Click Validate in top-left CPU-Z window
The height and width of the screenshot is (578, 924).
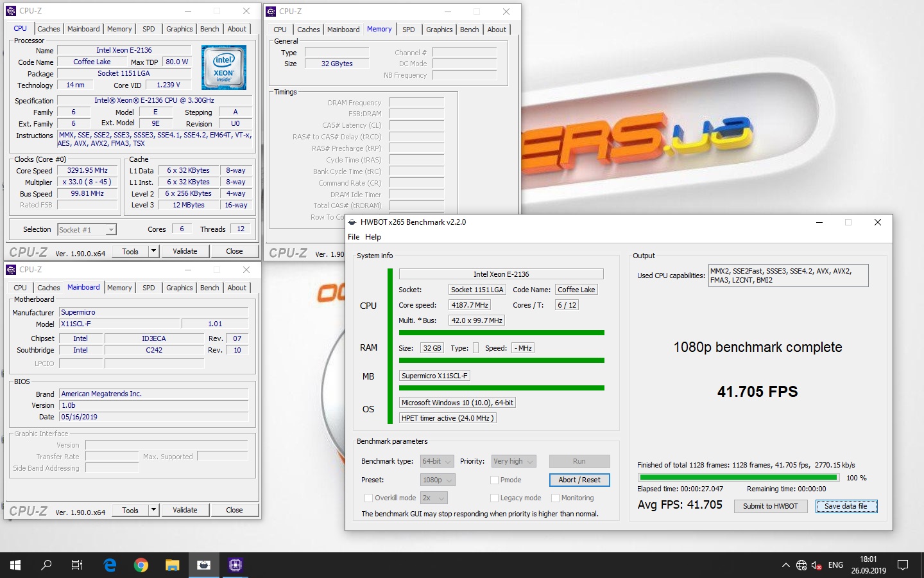pos(185,251)
